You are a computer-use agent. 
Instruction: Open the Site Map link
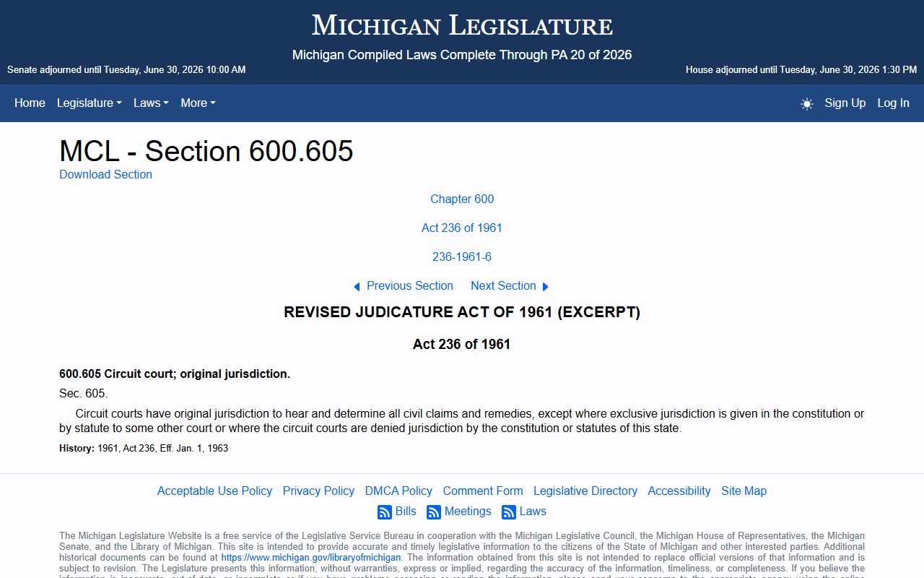[744, 491]
